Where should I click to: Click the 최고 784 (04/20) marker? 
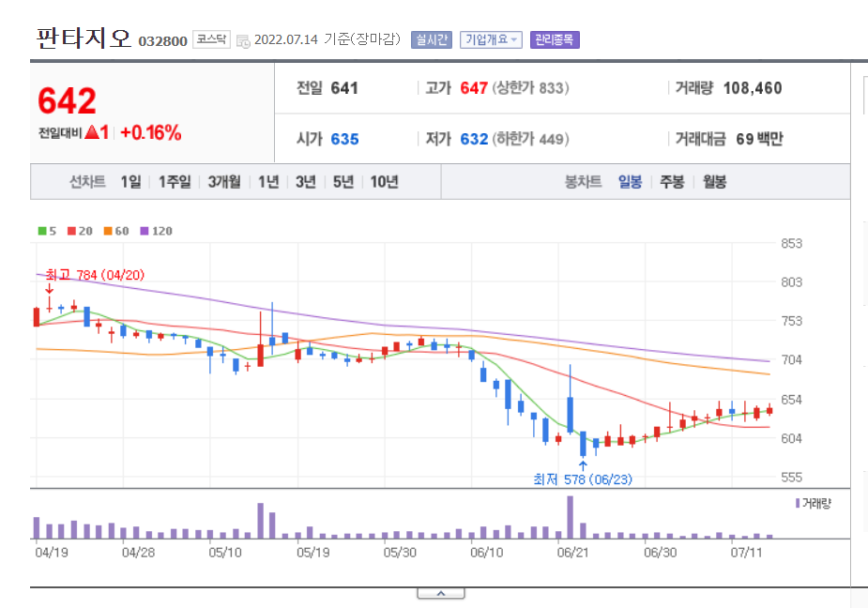(x=95, y=275)
